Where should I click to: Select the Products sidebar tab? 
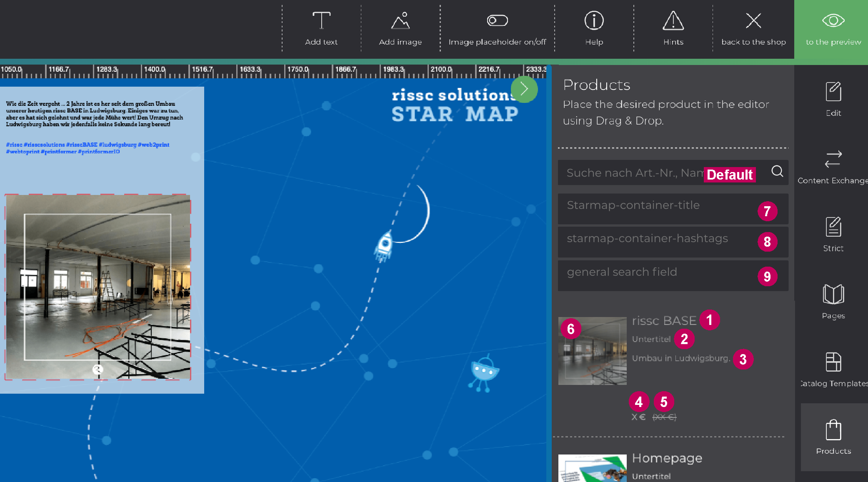833,436
